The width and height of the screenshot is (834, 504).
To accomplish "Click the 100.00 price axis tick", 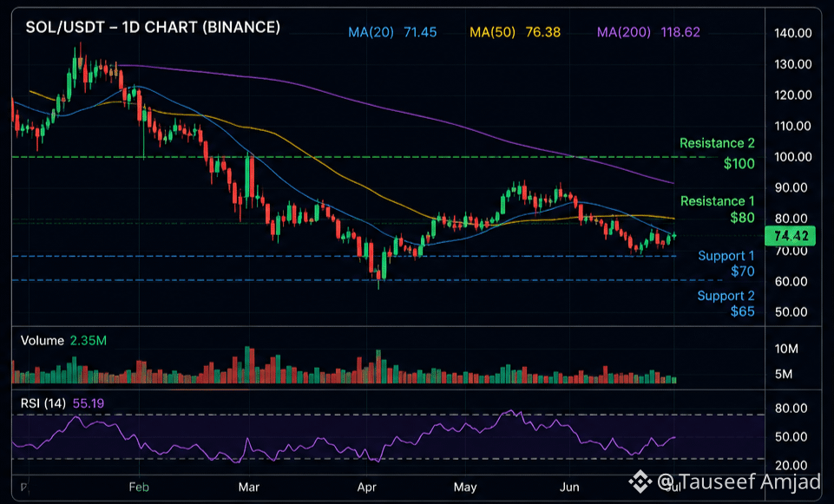I will (x=793, y=157).
